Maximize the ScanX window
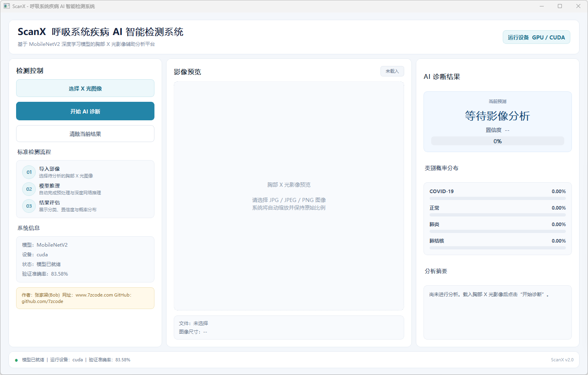588x375 pixels. coord(560,6)
